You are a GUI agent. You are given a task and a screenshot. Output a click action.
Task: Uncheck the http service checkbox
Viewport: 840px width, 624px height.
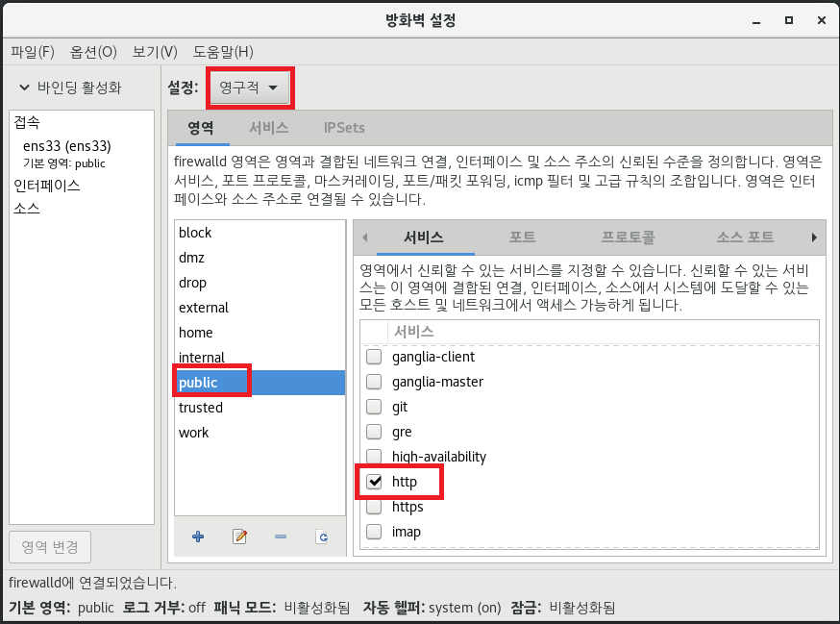click(x=374, y=482)
